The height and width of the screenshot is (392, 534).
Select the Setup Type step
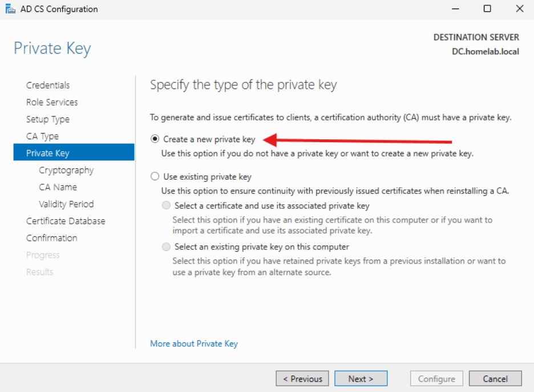(48, 119)
